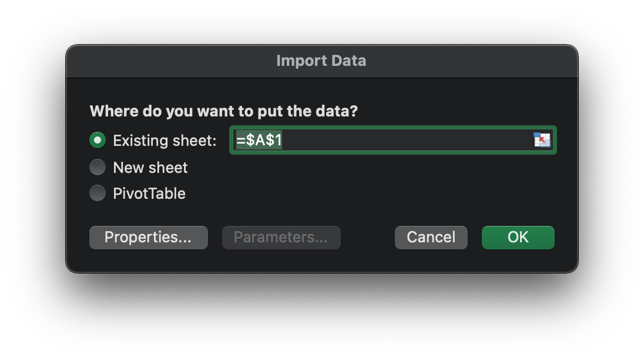Click the 'New sheet' label text
644x360 pixels.
click(x=150, y=168)
